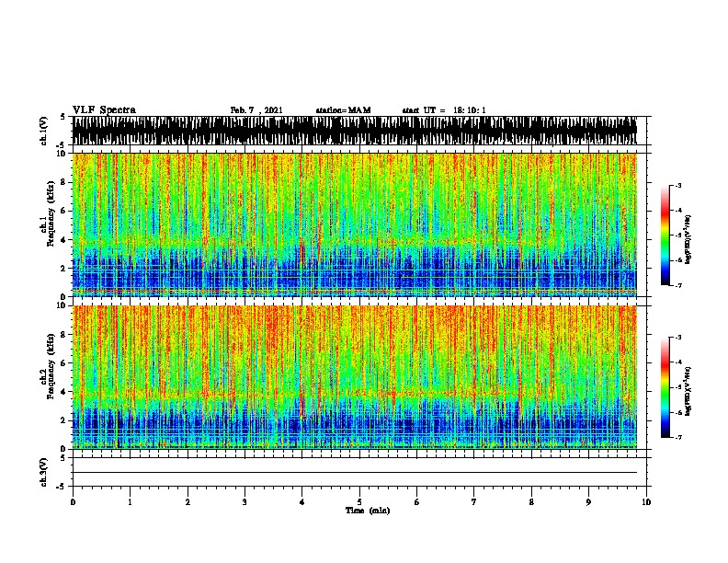The image size is (728, 563).
Task: Click the "ch.1(V)" waveform axis label
Action: click(43, 131)
